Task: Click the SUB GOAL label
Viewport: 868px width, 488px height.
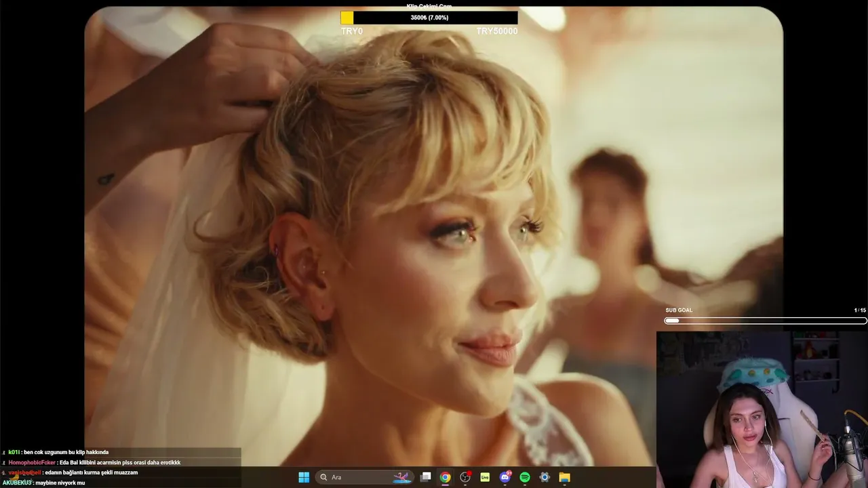Action: point(679,310)
